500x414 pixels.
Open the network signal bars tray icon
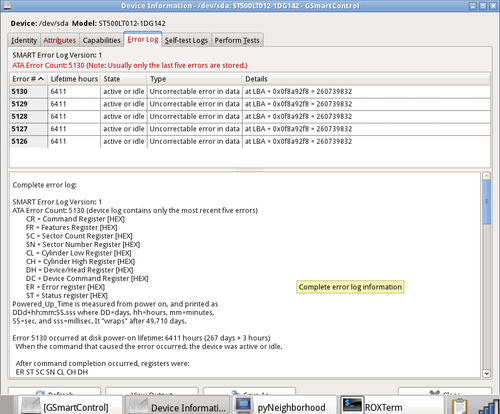pyautogui.click(x=489, y=406)
